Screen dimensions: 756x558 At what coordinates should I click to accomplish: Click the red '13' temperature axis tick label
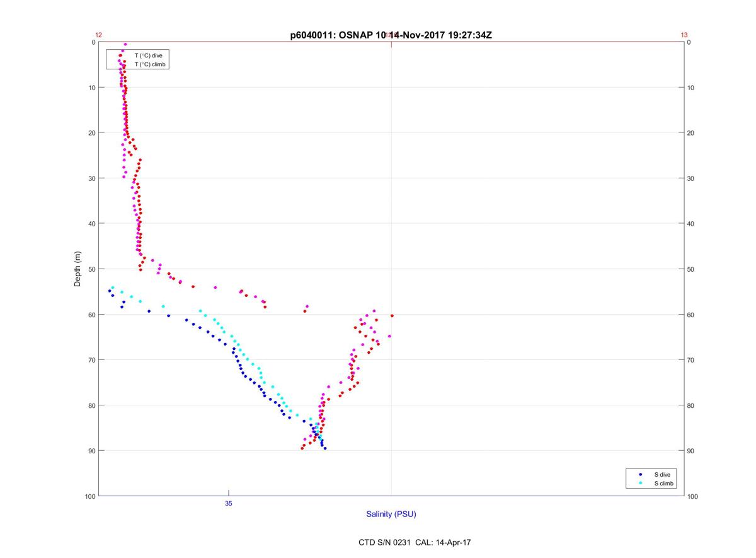(x=684, y=35)
